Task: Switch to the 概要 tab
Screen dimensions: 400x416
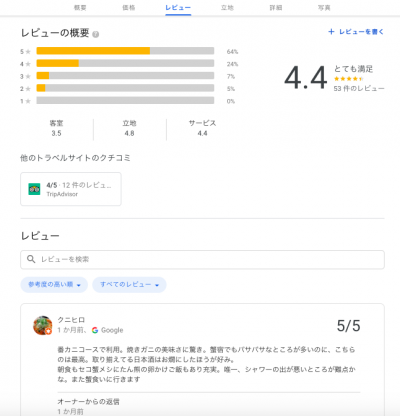Action: (x=80, y=8)
